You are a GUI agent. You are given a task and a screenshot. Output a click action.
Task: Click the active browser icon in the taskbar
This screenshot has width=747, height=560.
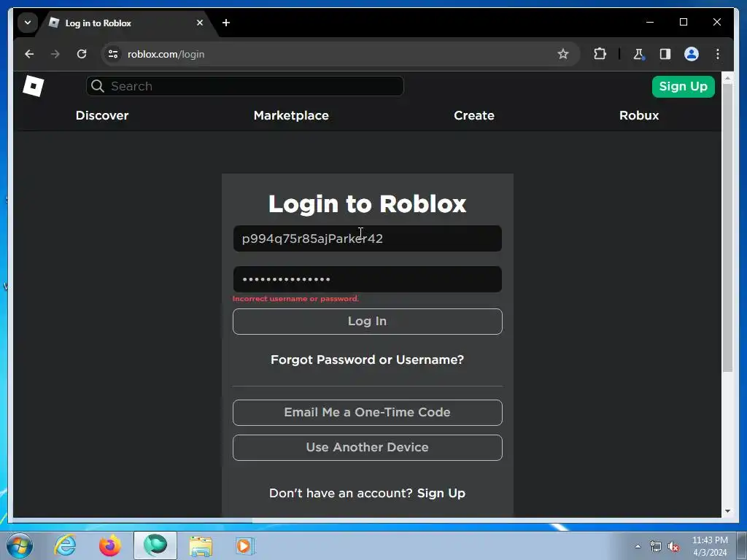click(155, 545)
